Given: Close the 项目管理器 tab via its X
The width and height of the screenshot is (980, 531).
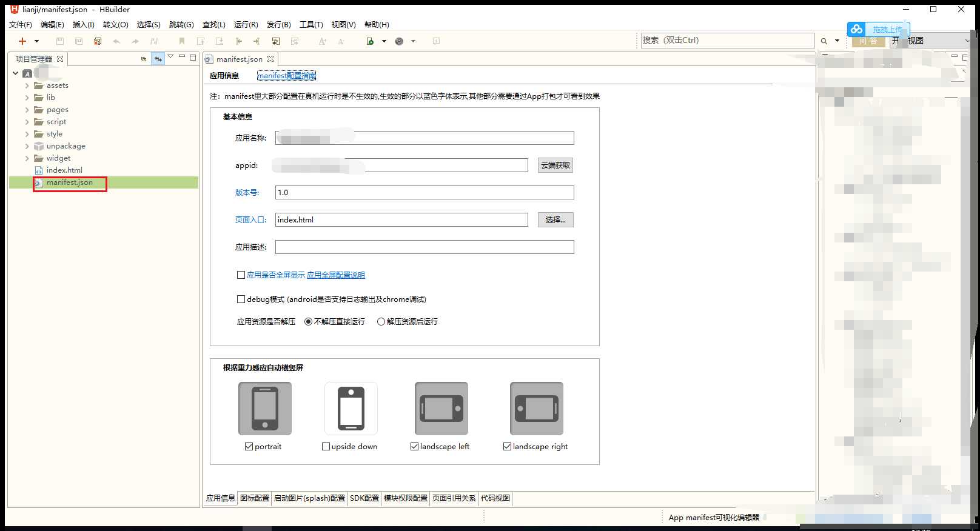Looking at the screenshot, I should point(59,59).
